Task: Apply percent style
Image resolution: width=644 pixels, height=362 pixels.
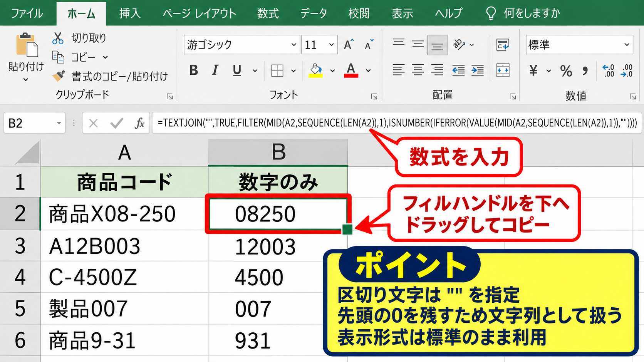Action: (x=566, y=71)
